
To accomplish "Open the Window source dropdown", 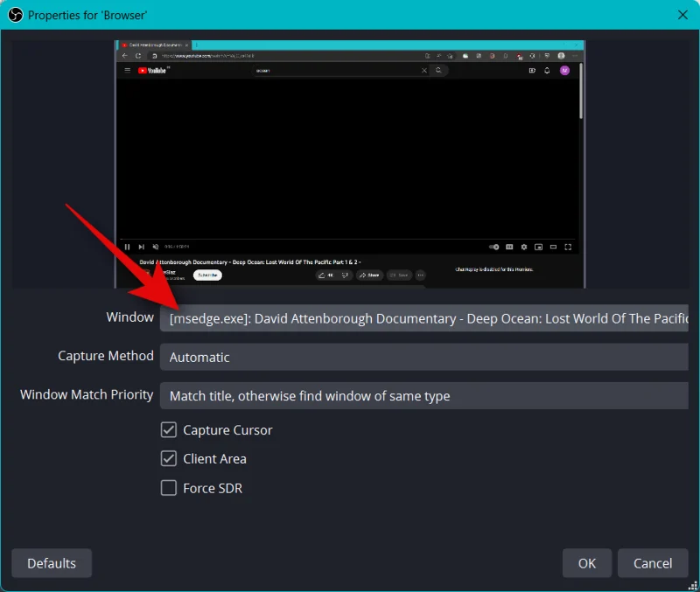I will (424, 318).
